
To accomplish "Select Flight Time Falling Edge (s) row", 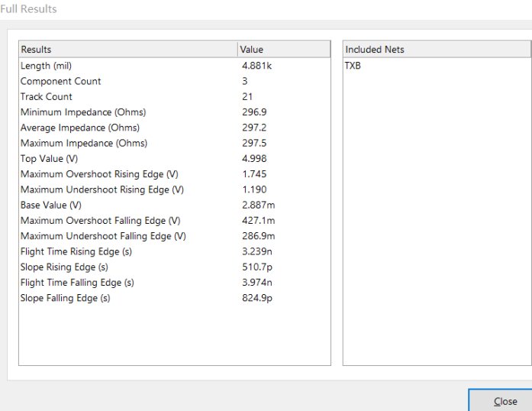I will [175, 283].
